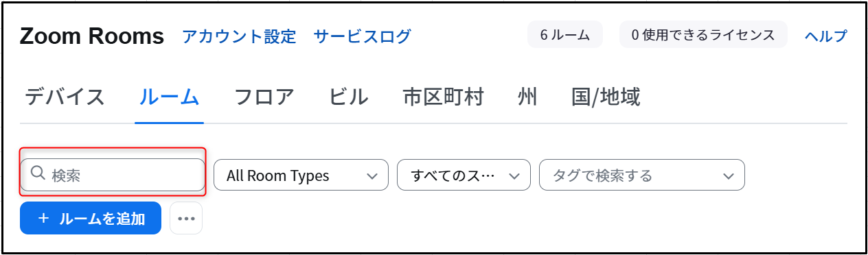Viewport: 868px width, 255px height.
Task: Select the 州 tab
Action: (527, 97)
